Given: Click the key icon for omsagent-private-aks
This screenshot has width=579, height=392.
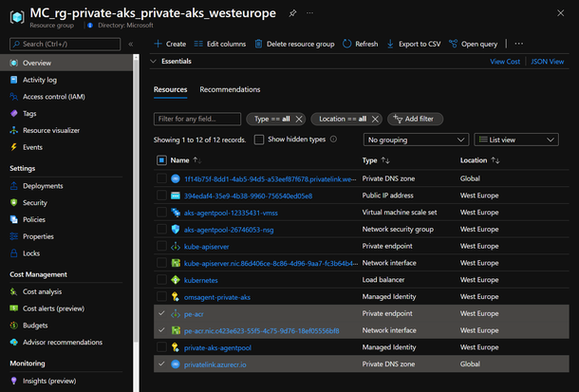Looking at the screenshot, I should (x=176, y=297).
